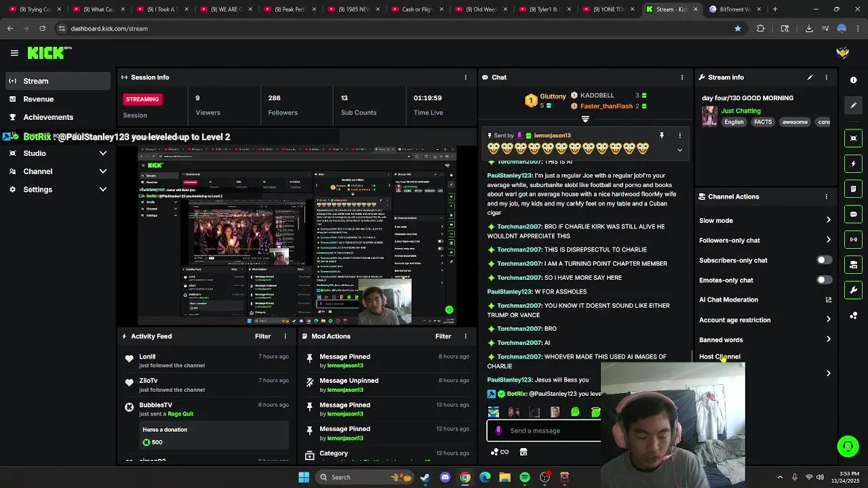Viewport: 868px width, 488px height.
Task: Open Activity Feed Filter dropdown
Action: 263,336
